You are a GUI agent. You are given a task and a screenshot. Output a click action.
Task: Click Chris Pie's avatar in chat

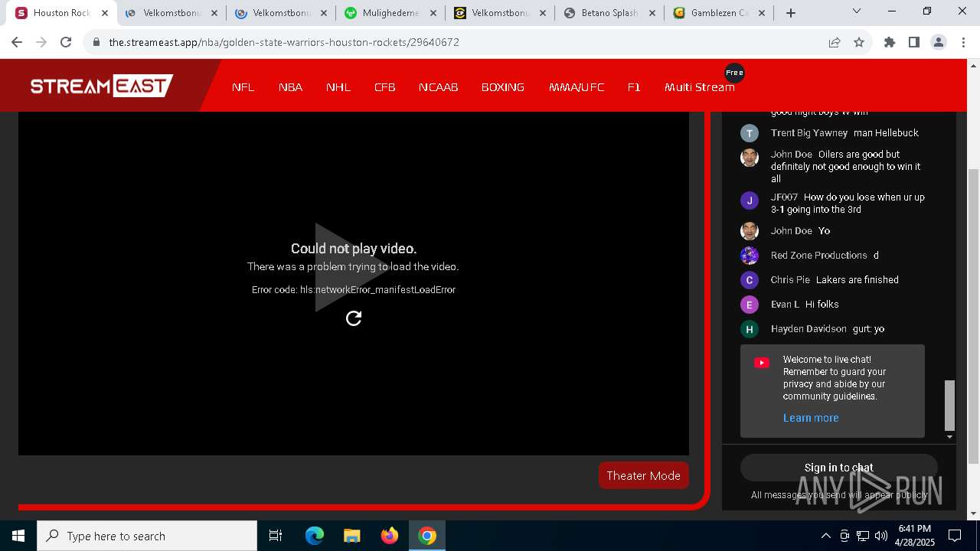(x=750, y=280)
